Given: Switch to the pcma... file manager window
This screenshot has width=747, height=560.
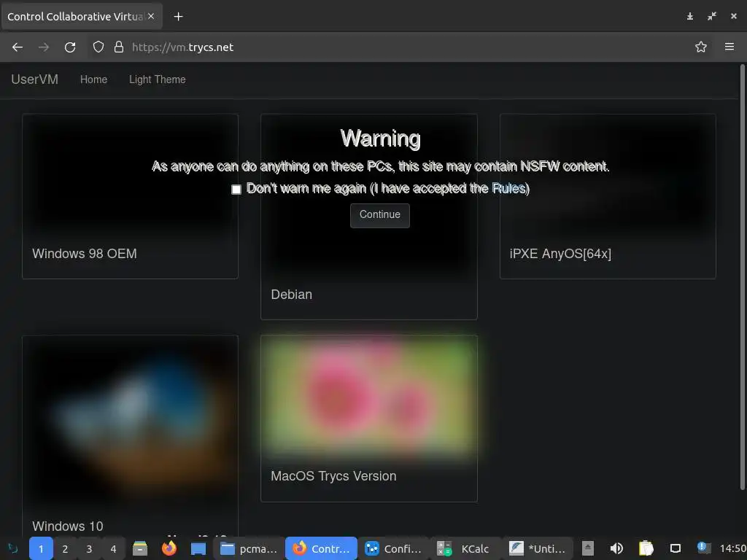Looking at the screenshot, I should click(x=249, y=548).
